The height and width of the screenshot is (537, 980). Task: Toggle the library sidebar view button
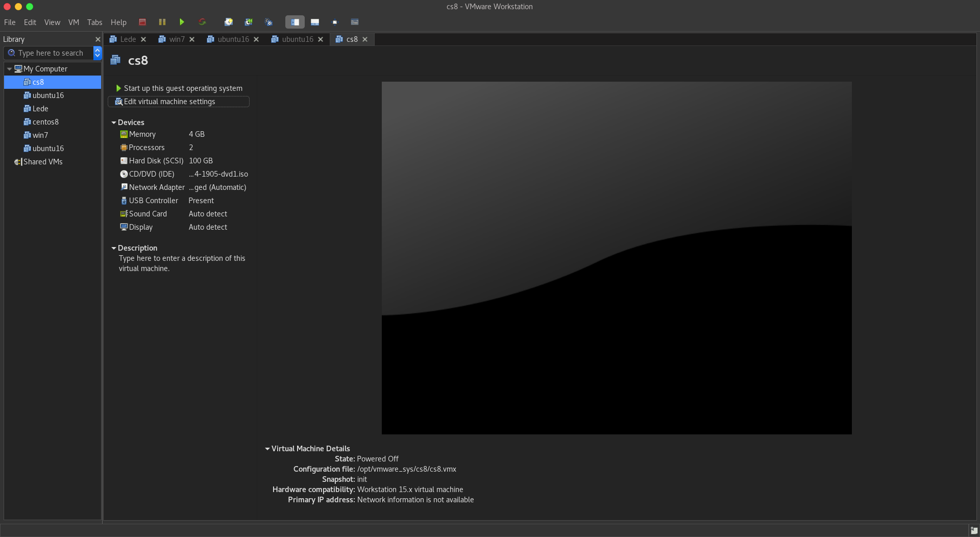295,22
